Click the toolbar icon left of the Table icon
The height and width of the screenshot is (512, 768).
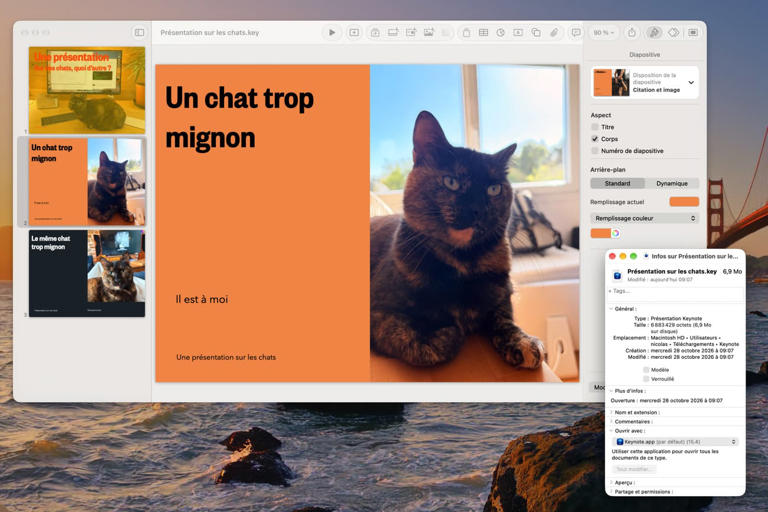click(x=466, y=33)
